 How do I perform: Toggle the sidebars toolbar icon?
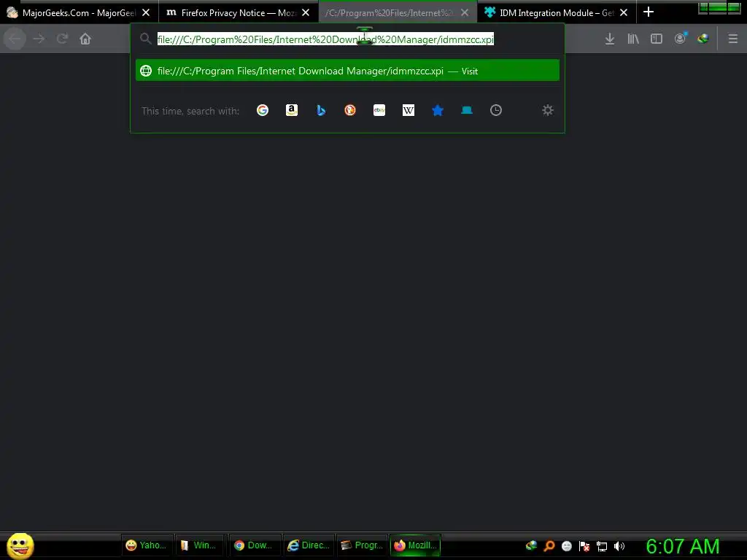point(657,39)
